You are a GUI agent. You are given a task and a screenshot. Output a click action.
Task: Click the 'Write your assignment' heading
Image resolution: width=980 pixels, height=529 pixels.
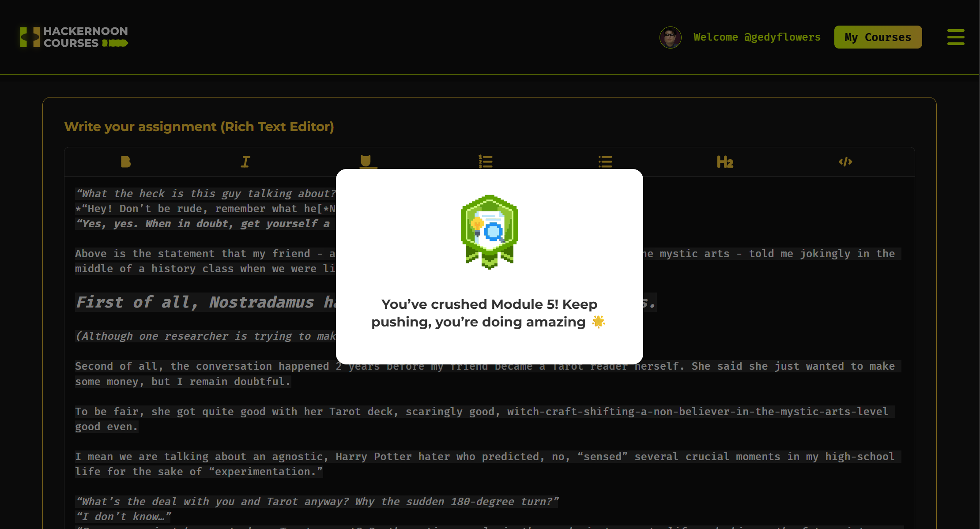coord(199,127)
